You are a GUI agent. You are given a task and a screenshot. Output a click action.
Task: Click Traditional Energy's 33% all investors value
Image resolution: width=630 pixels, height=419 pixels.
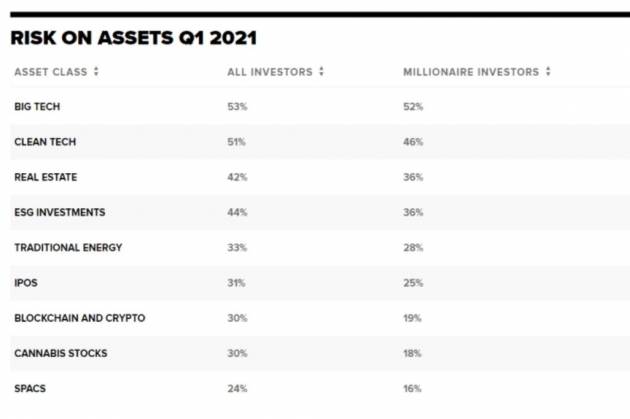pyautogui.click(x=237, y=247)
